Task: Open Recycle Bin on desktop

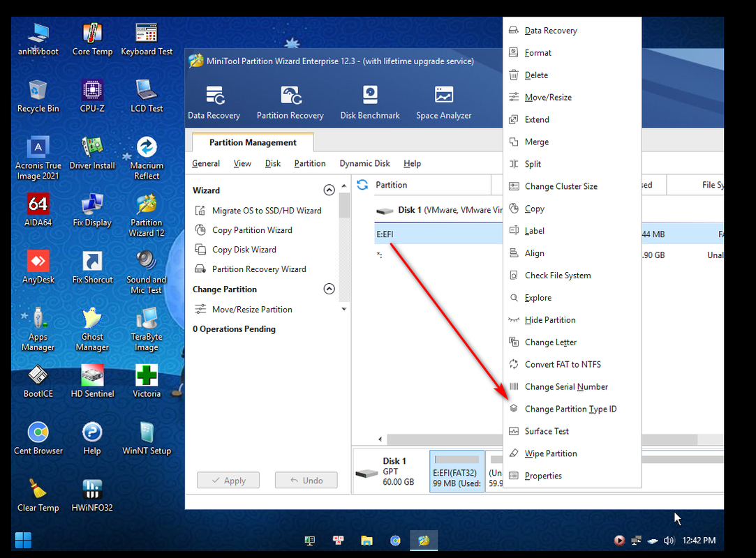Action: [x=38, y=96]
